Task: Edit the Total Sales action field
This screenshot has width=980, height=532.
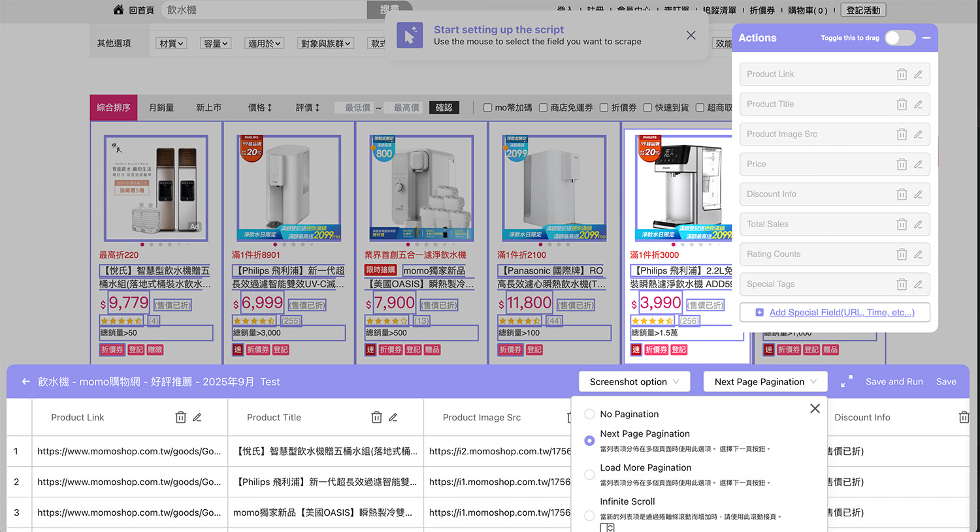Action: 918,225
